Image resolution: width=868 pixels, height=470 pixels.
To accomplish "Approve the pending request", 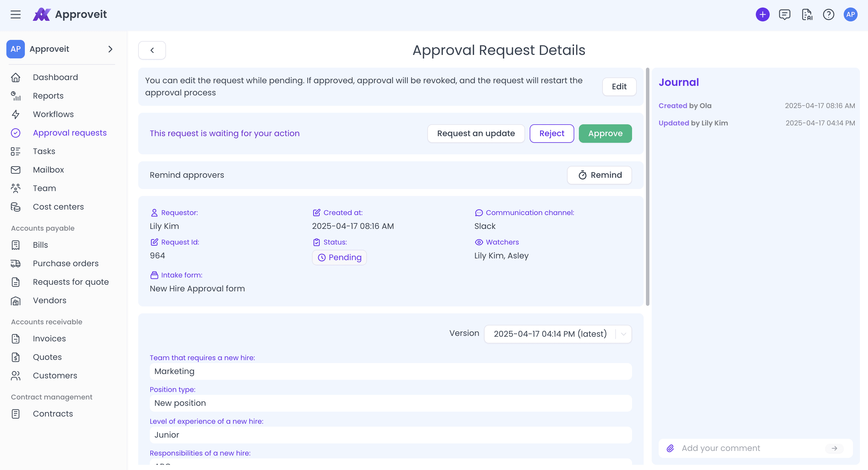I will pyautogui.click(x=605, y=134).
